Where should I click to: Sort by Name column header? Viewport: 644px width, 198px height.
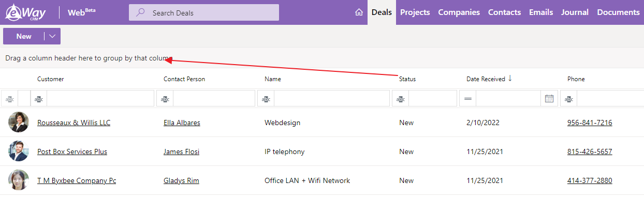point(273,79)
